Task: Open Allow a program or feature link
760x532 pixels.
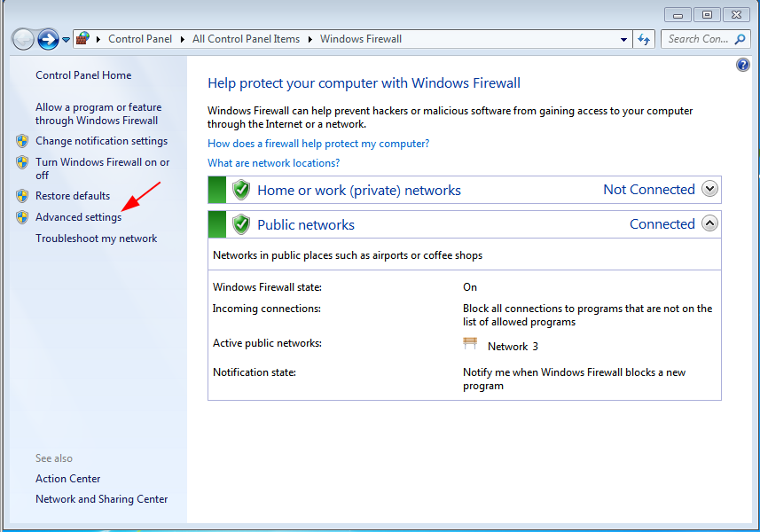Action: pyautogui.click(x=98, y=113)
